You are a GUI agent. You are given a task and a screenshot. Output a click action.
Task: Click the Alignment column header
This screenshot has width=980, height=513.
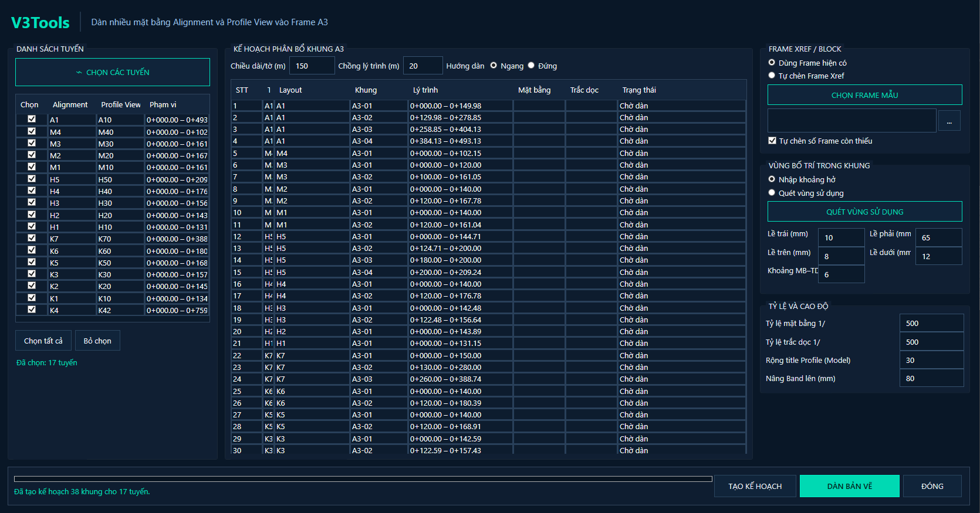70,104
